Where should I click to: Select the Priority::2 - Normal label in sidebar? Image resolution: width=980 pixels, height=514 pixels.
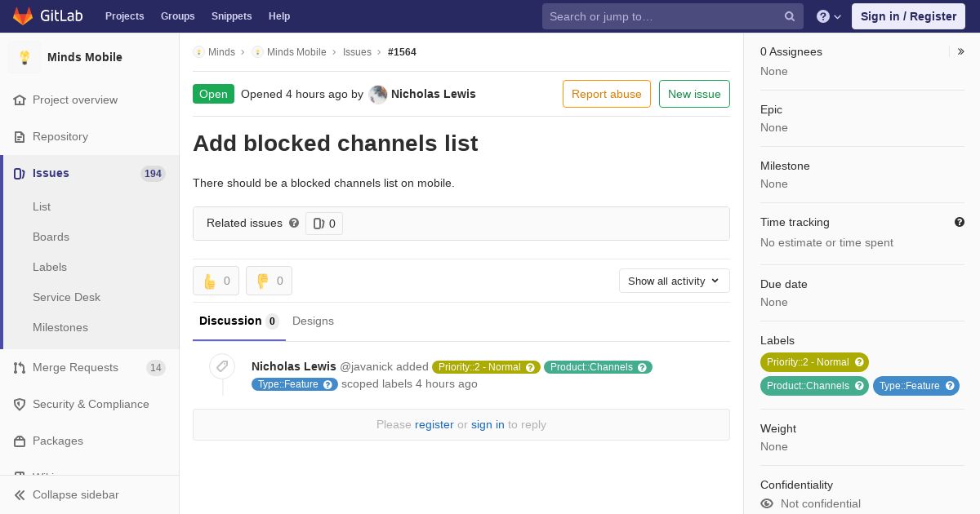808,362
